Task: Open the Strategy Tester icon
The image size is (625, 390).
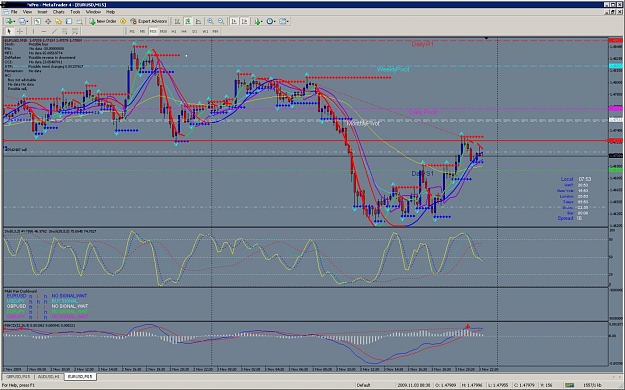Action: 79,21
